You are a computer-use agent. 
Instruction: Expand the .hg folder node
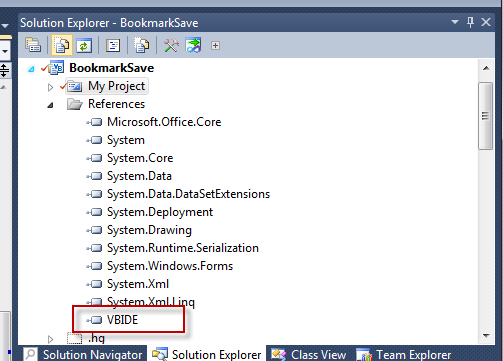coord(50,339)
